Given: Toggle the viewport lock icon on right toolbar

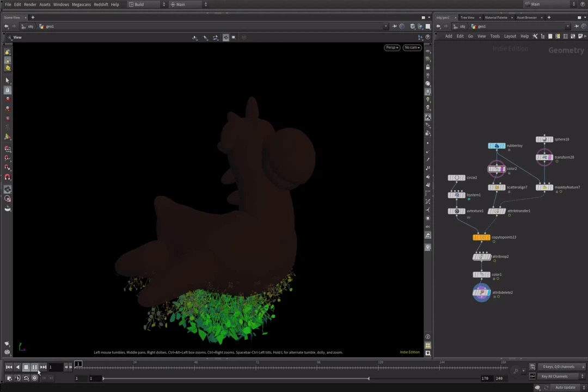Looking at the screenshot, I should point(428,67).
